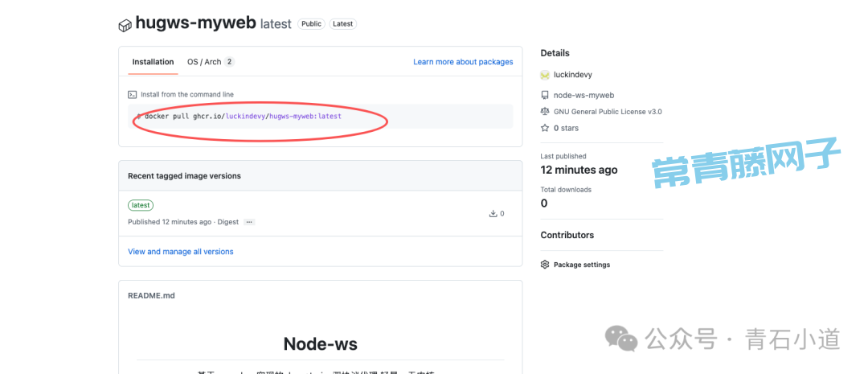Open the node-ws-myweb repository link
This screenshot has width=868, height=374.
coord(584,95)
